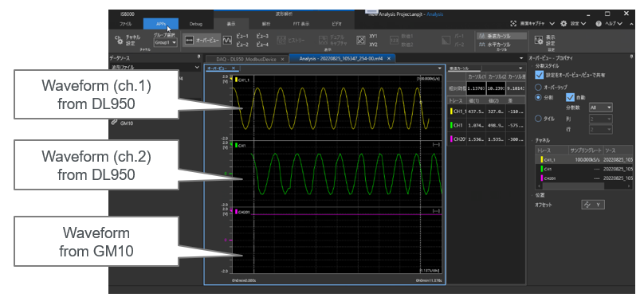Open the screen capture dropdown arrow

point(552,24)
